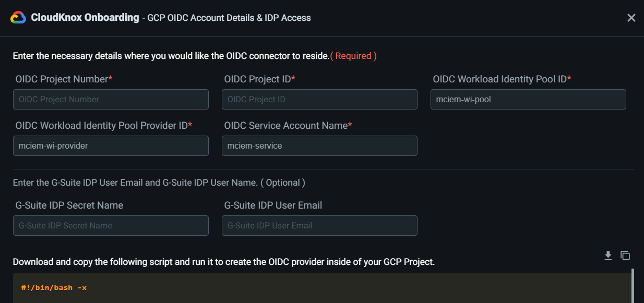This screenshot has height=303, width=644.
Task: Close the CloudKnox Onboarding dialog
Action: point(631,18)
